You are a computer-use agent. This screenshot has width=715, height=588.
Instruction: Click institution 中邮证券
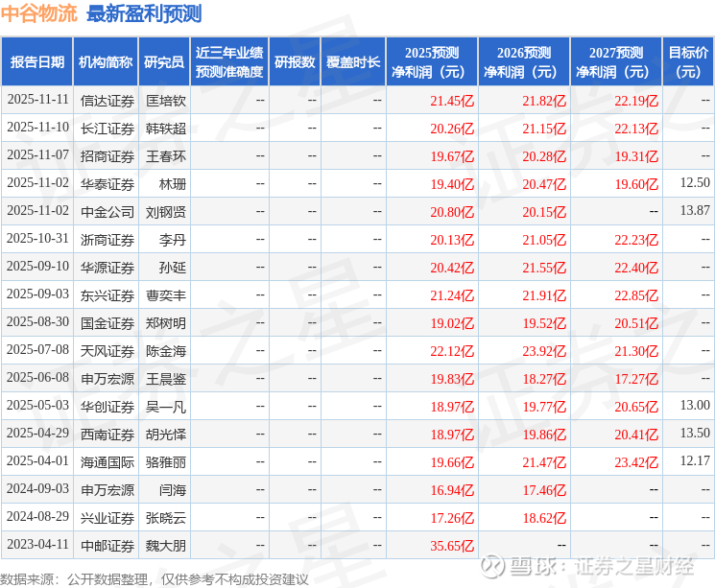pyautogui.click(x=107, y=546)
